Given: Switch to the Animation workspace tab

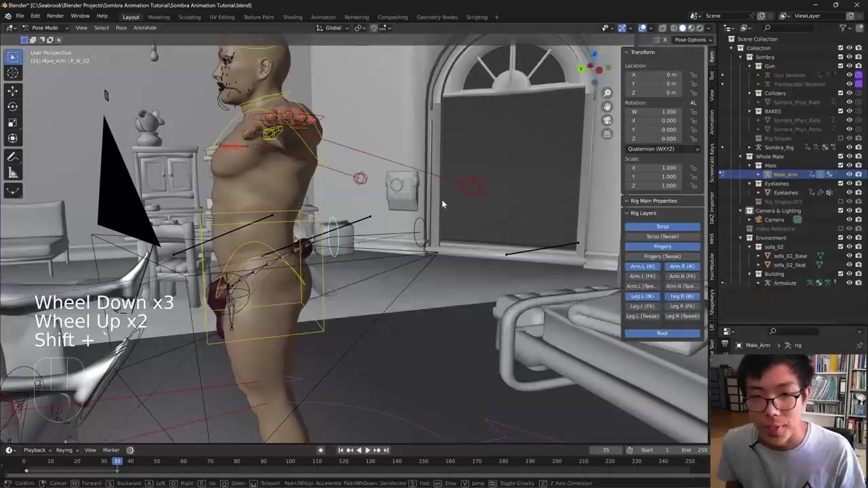Looking at the screenshot, I should [x=323, y=17].
